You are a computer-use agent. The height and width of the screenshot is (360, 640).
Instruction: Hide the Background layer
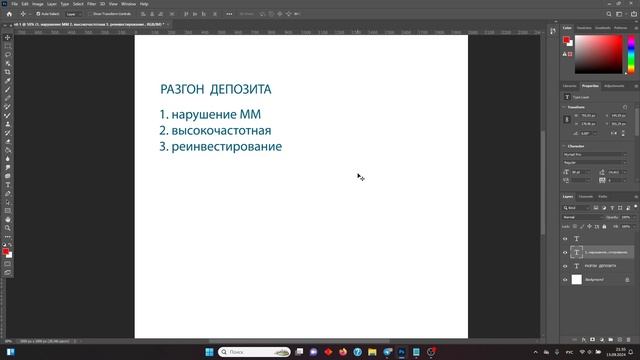565,280
